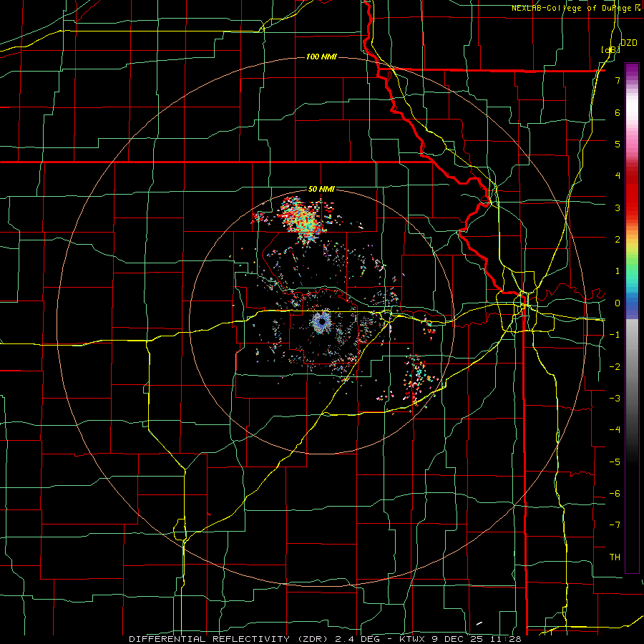
Task: Click the "-6" value on the color scale
Action: pyautogui.click(x=615, y=494)
